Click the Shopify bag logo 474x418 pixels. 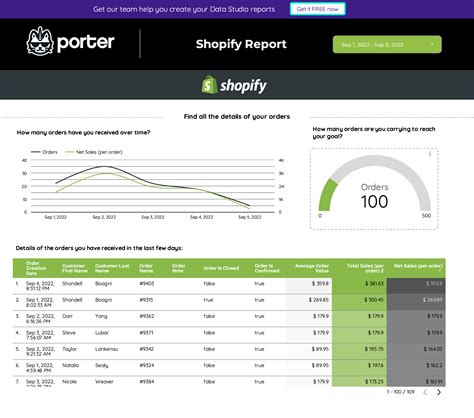[x=209, y=85]
